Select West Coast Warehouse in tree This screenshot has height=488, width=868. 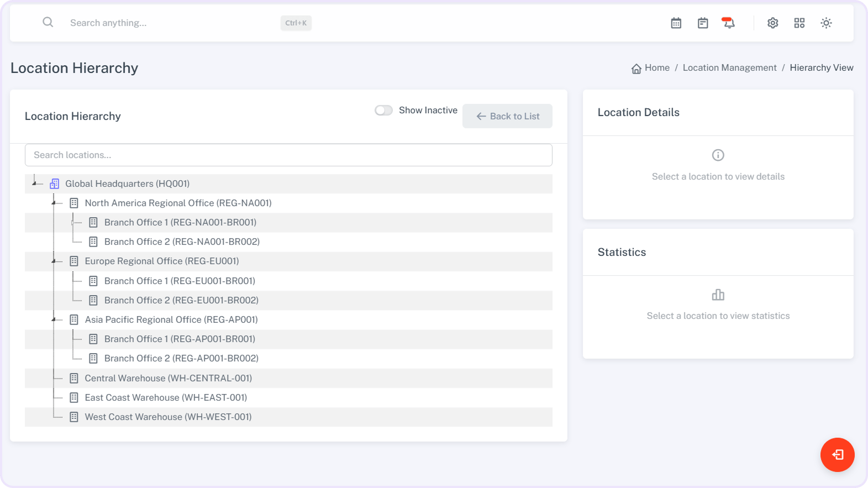[168, 417]
